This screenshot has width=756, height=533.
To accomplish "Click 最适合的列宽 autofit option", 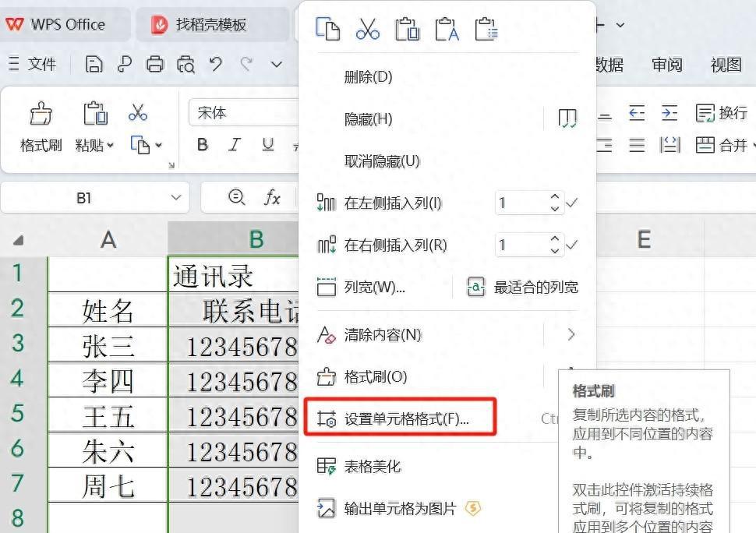I will pyautogui.click(x=523, y=288).
